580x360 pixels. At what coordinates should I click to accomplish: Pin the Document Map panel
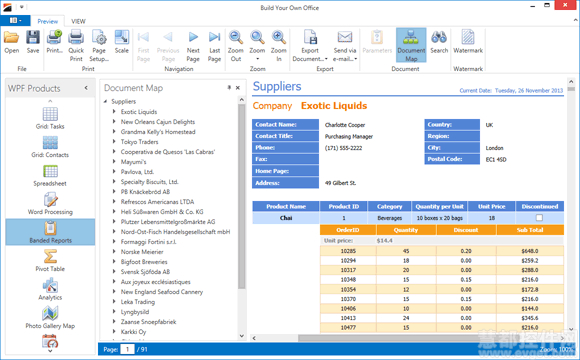[x=229, y=88]
